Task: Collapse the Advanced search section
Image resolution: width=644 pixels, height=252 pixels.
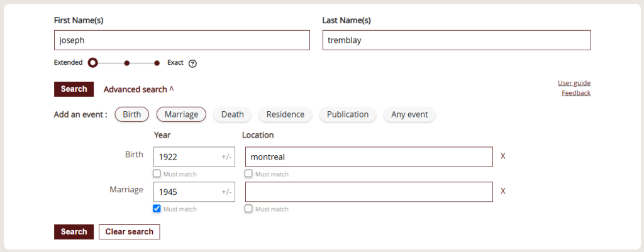Action: point(139,89)
